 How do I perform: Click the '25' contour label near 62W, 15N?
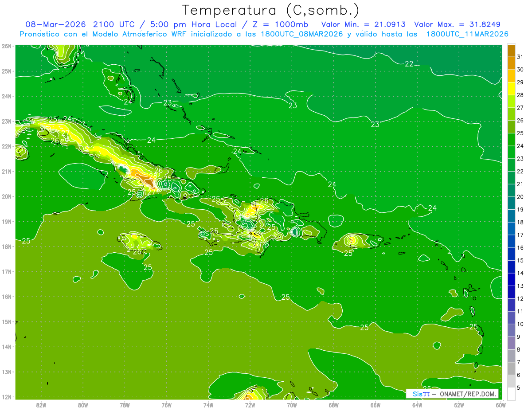473,327
